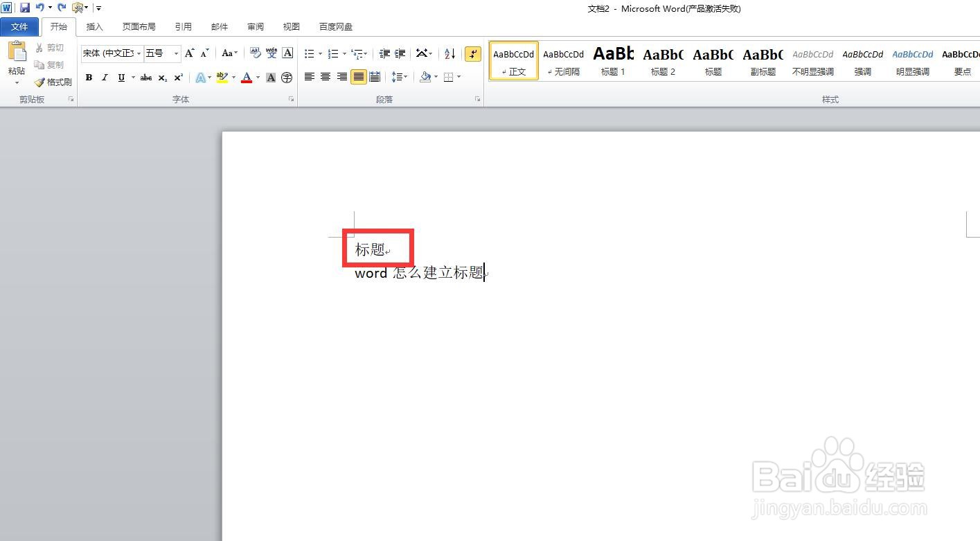
Task: Expand the Paste options arrow below 粘贴
Action: pos(17,82)
